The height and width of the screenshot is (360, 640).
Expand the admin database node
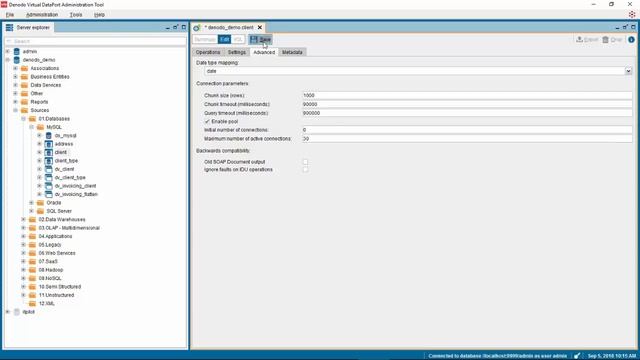point(7,51)
